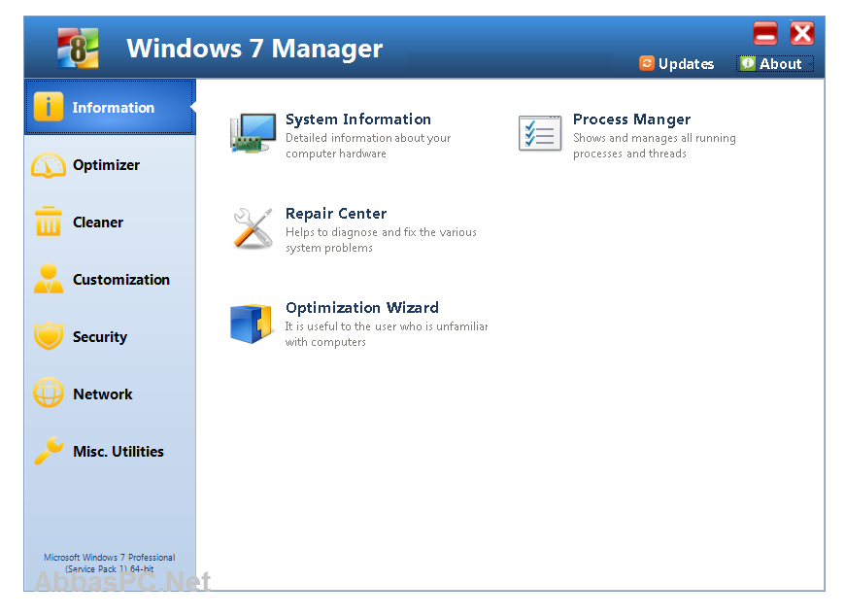Switch to the Optimizer section
The image size is (845, 616).
click(x=110, y=165)
